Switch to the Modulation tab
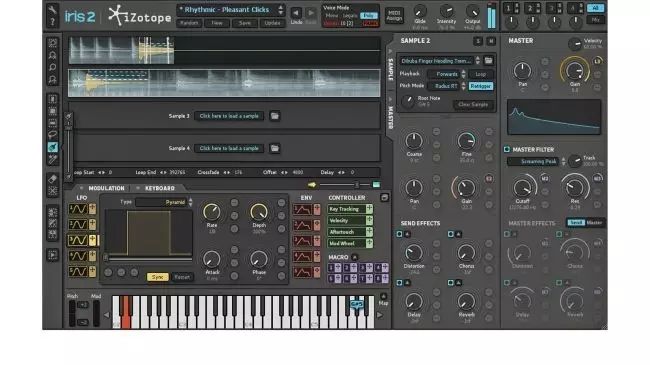 (x=106, y=188)
